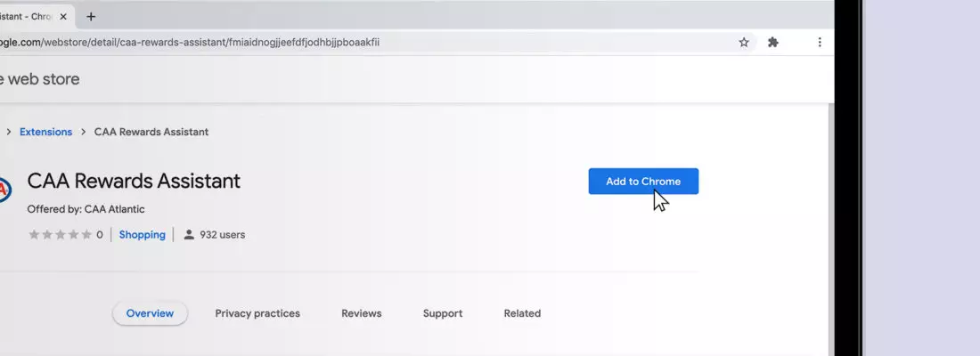Open the Extensions puzzle piece icon
This screenshot has height=356, width=980.
click(x=773, y=43)
